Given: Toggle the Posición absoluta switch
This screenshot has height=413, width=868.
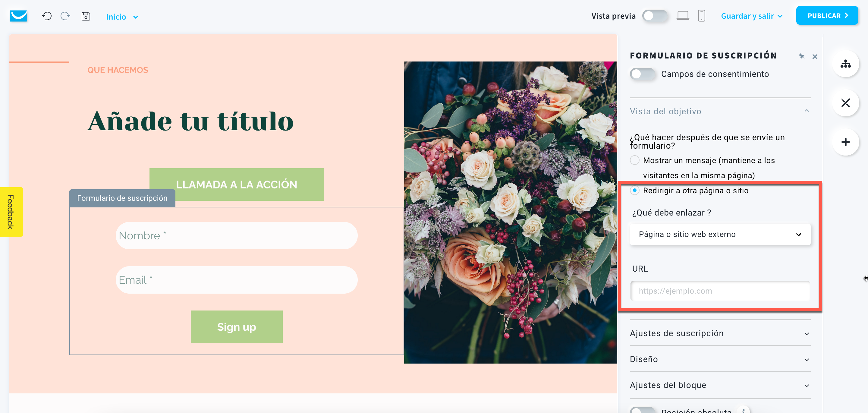Looking at the screenshot, I should pyautogui.click(x=643, y=410).
